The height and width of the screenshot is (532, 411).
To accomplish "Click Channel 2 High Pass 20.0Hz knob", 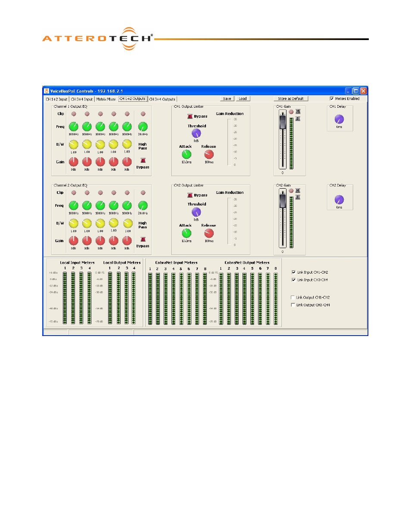I will point(143,205).
